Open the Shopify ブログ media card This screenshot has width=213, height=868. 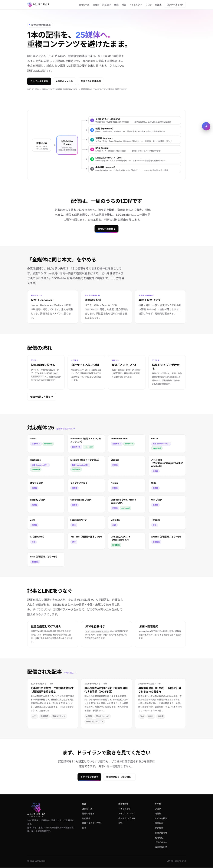[46, 504]
